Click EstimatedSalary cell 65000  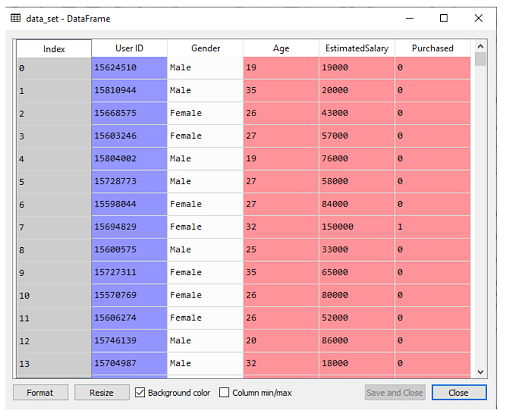point(357,272)
